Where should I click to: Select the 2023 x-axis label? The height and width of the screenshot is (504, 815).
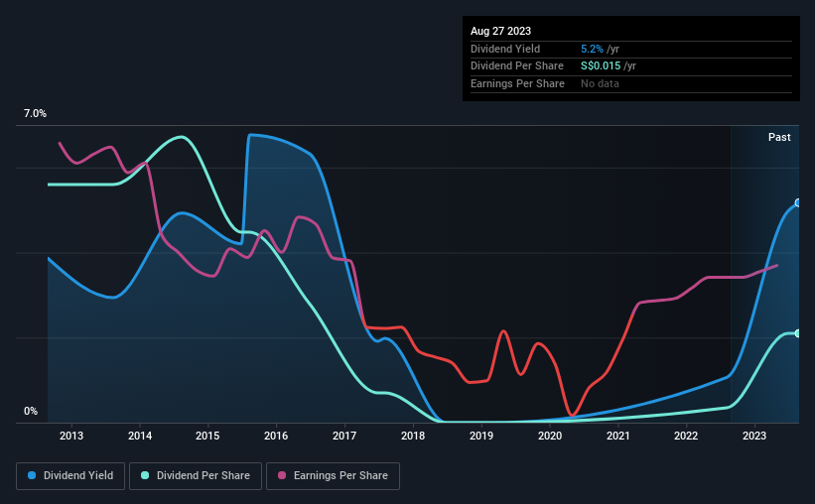coord(754,436)
